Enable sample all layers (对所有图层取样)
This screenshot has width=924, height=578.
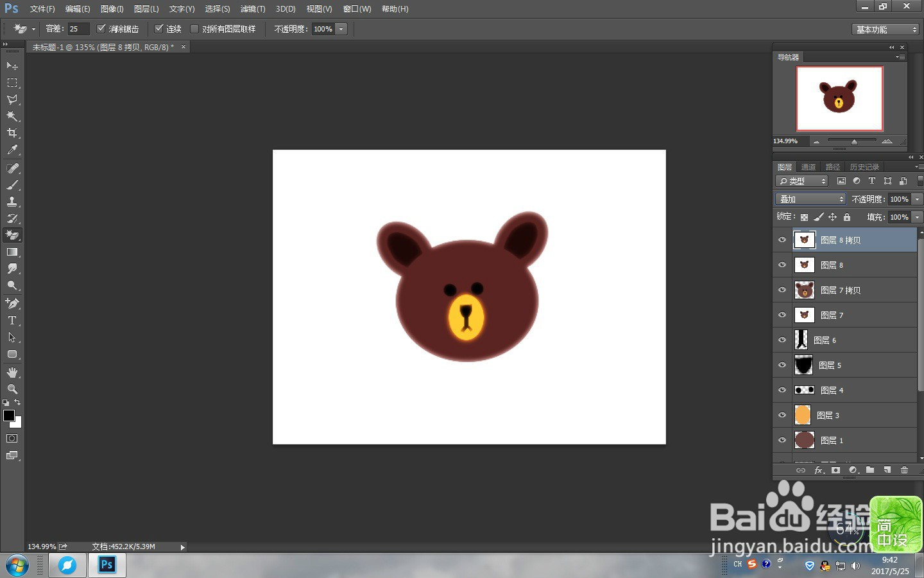[194, 28]
